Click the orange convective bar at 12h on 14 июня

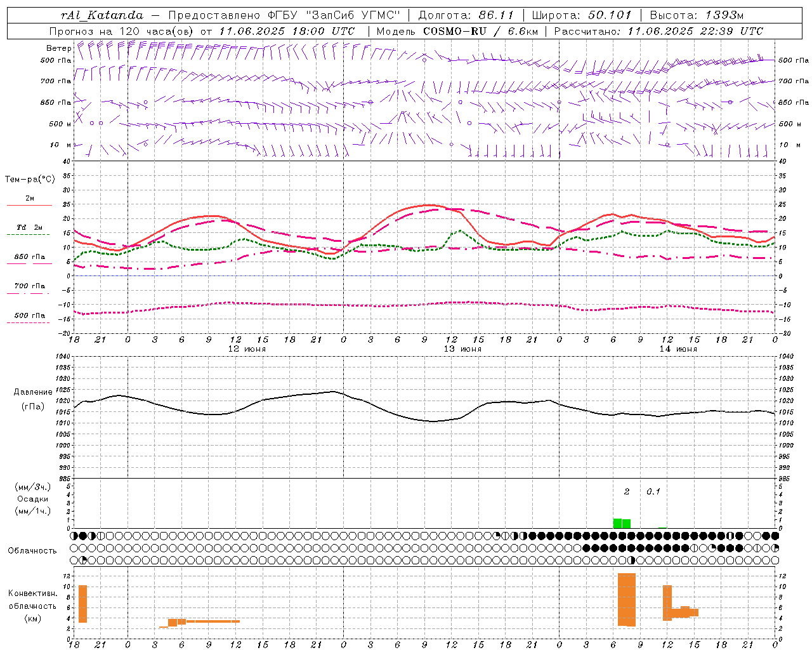667,603
